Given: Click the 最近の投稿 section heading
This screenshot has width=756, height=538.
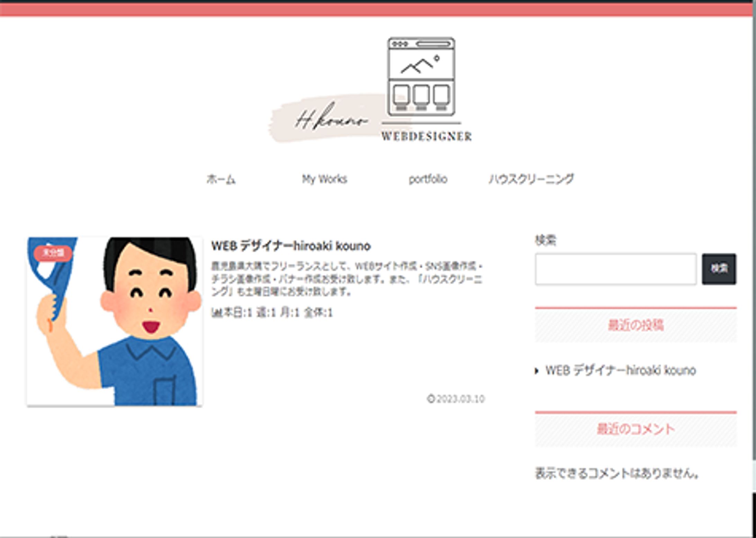Looking at the screenshot, I should point(636,325).
